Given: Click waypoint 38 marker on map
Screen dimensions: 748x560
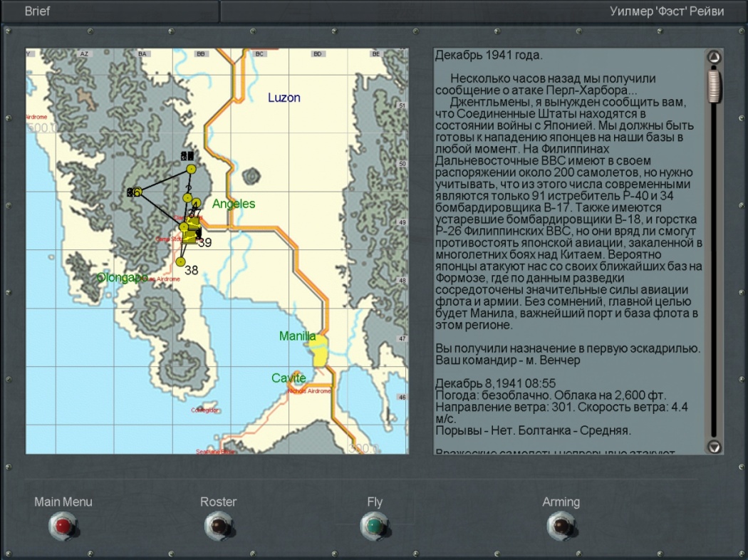Looking at the screenshot, I should click(x=180, y=261).
